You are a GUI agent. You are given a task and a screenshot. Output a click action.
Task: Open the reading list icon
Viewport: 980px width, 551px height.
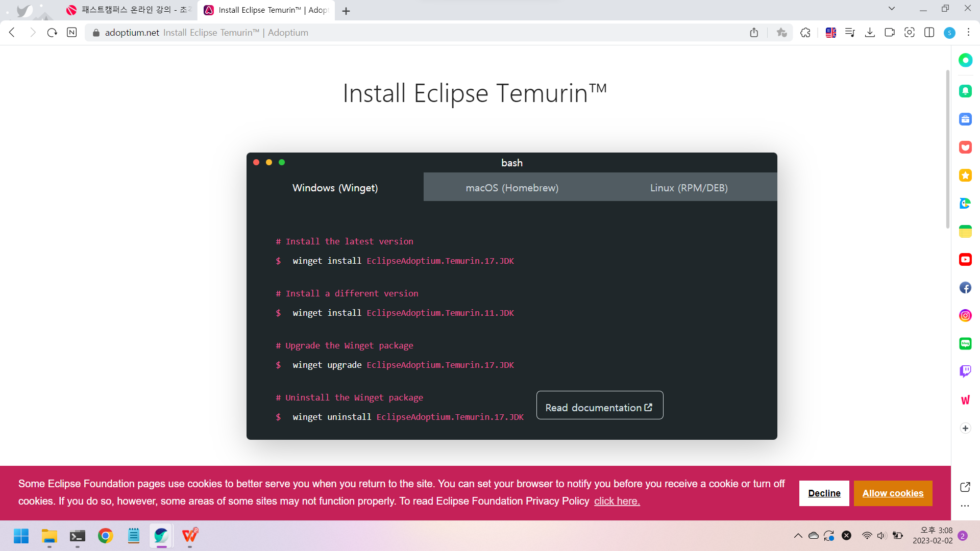(x=850, y=33)
